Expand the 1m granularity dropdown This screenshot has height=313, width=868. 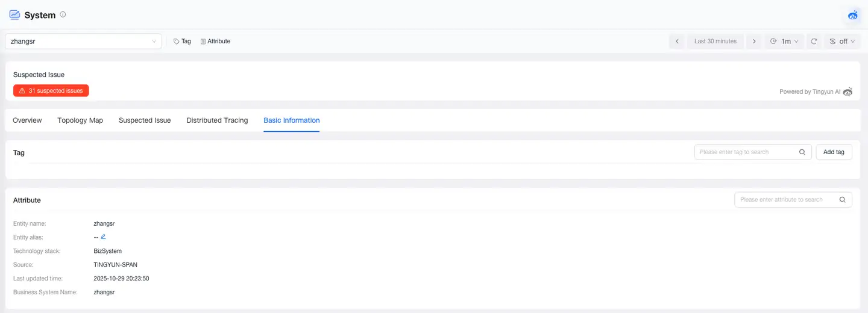pos(784,42)
